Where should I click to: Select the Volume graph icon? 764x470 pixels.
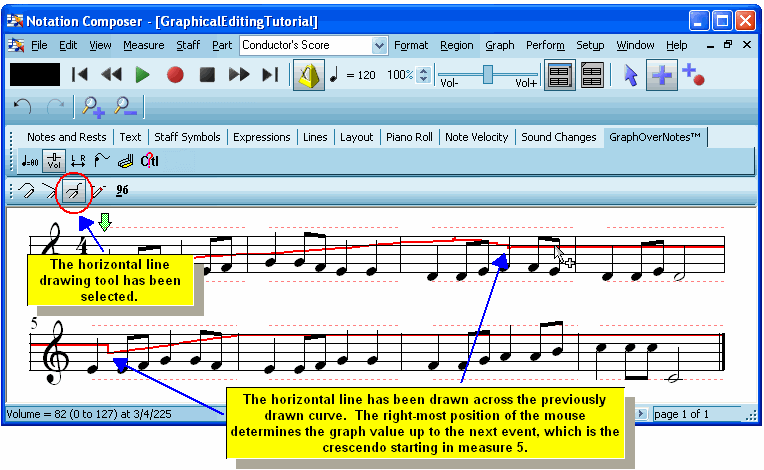click(x=54, y=161)
